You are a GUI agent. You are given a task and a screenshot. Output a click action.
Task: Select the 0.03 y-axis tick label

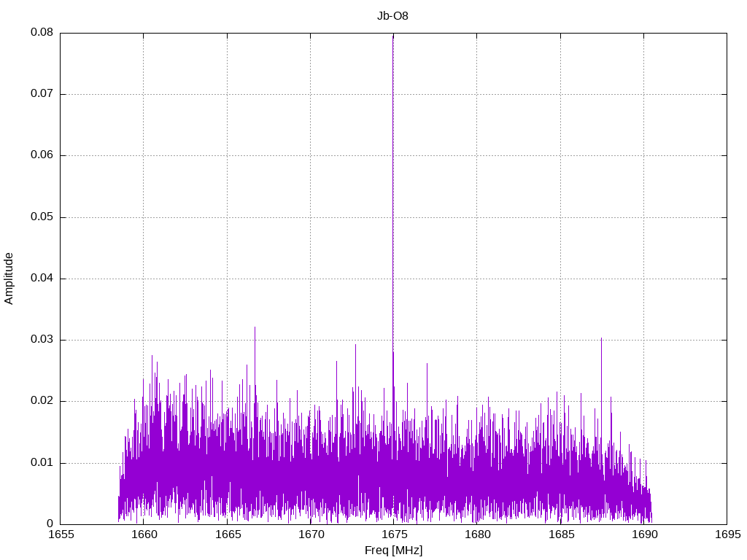42,340
